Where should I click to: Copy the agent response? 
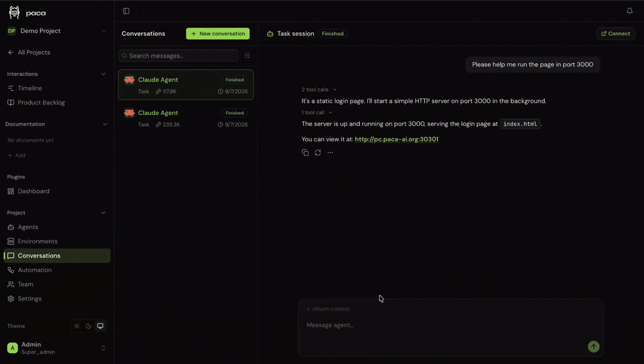coord(305,152)
